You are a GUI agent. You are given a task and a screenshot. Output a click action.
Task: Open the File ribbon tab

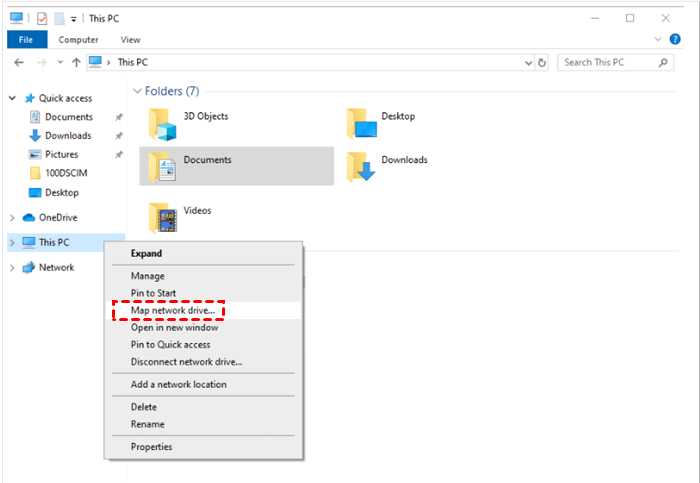pyautogui.click(x=26, y=40)
